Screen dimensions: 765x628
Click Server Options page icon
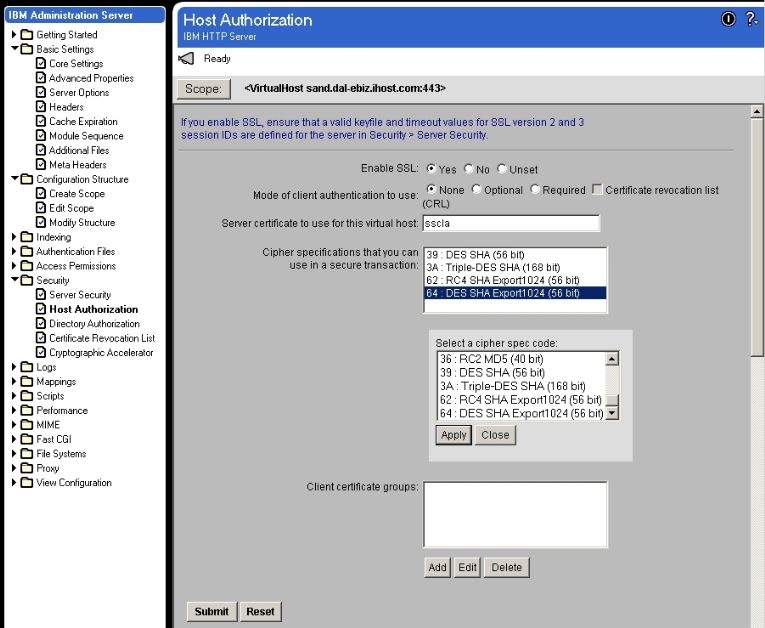(x=41, y=92)
